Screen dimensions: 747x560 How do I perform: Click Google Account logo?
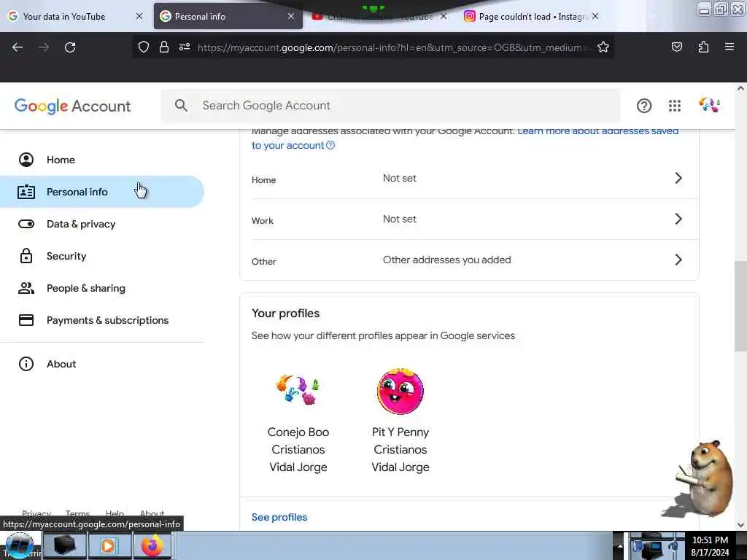coord(72,106)
